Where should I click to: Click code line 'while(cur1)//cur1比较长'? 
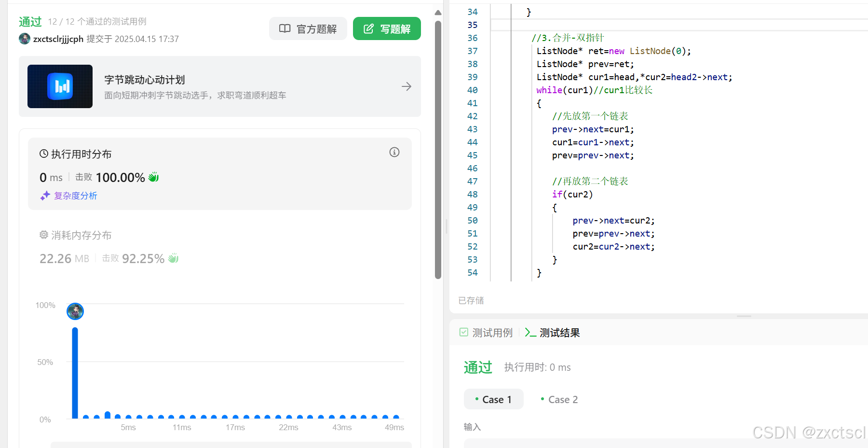594,90
